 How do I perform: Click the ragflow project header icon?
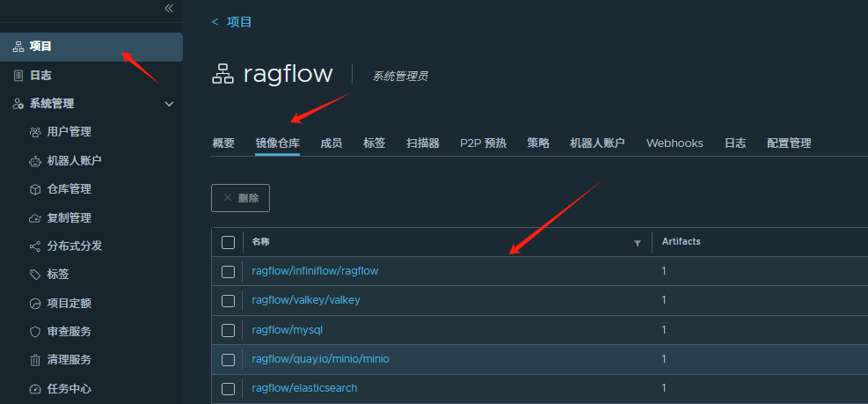pos(222,74)
